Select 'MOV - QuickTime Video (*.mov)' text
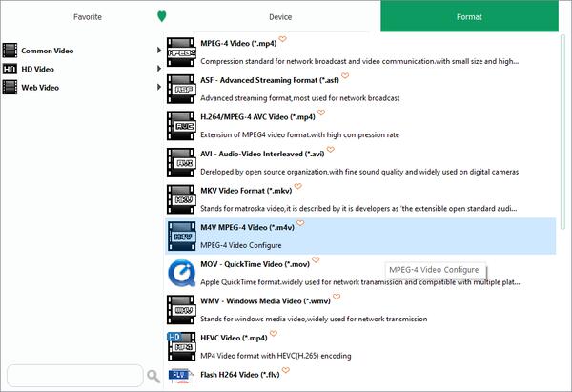 [255, 264]
